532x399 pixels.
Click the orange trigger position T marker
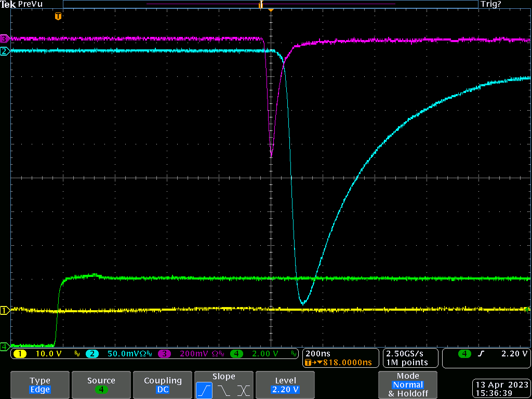(58, 17)
